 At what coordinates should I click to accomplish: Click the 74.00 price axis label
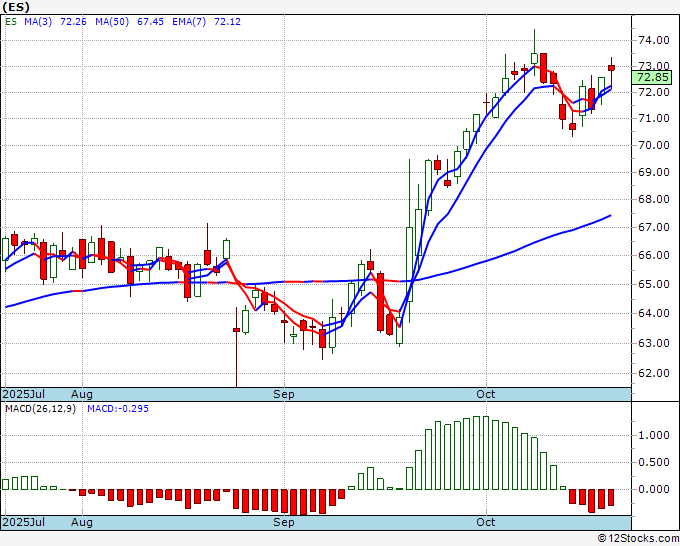[x=654, y=40]
